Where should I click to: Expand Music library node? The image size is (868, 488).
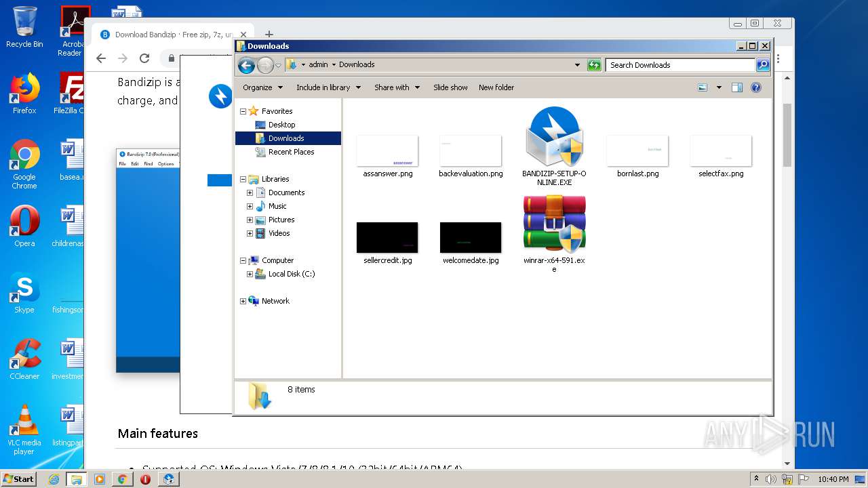point(250,206)
